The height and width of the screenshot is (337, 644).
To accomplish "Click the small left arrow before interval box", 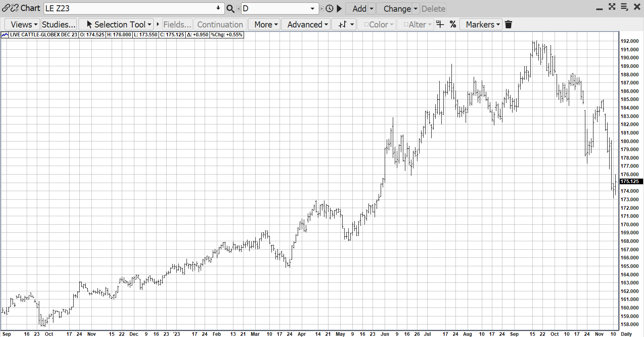I will pyautogui.click(x=239, y=8).
